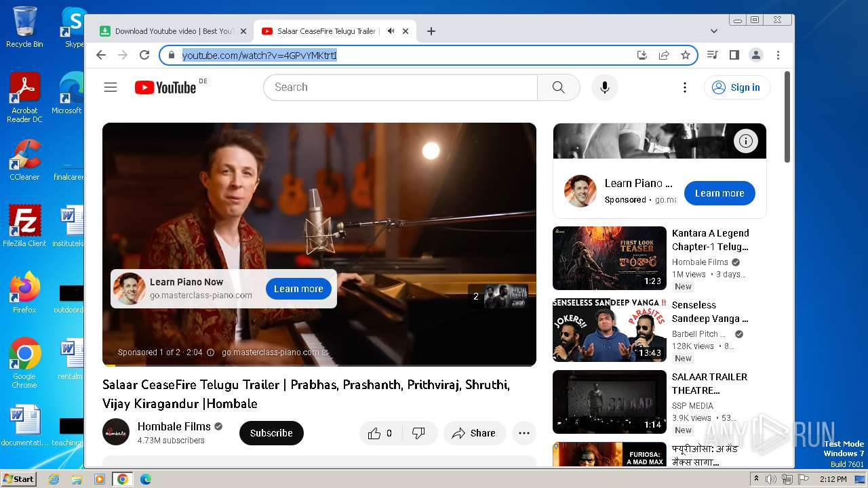Screen dimensions: 868x488
Task: Share this page icon in address bar
Action: pyautogui.click(x=664, y=55)
